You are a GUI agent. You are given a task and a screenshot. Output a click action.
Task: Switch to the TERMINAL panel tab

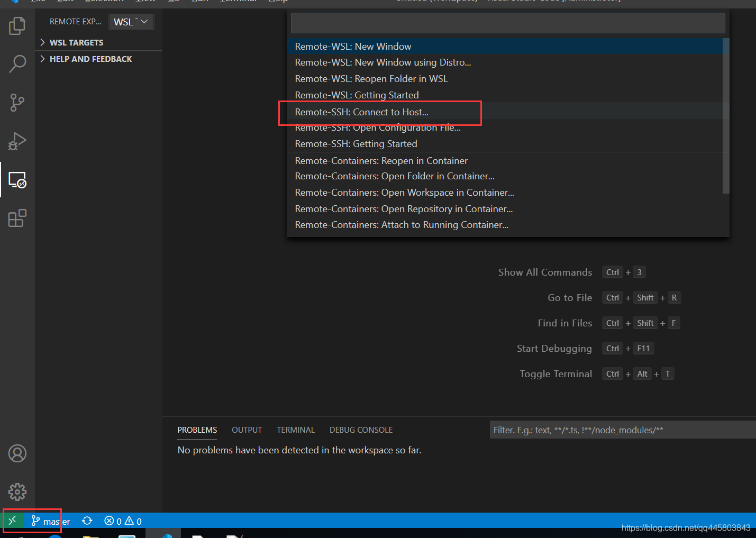296,430
